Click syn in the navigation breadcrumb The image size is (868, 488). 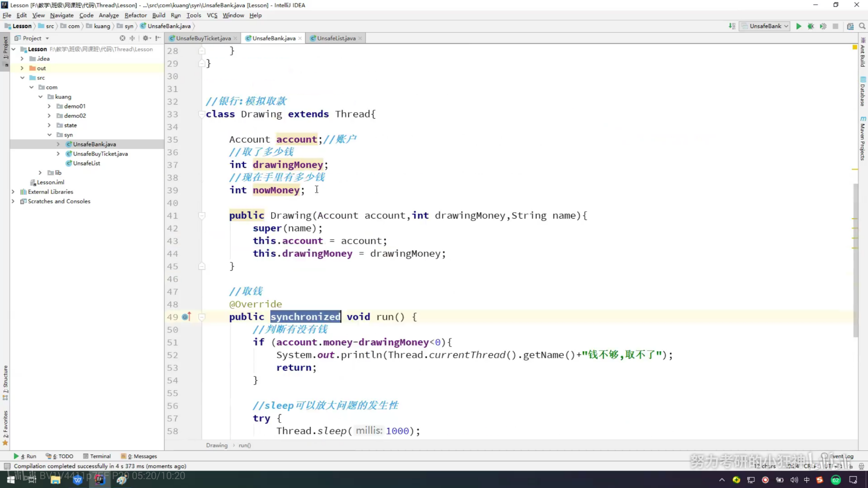point(125,26)
